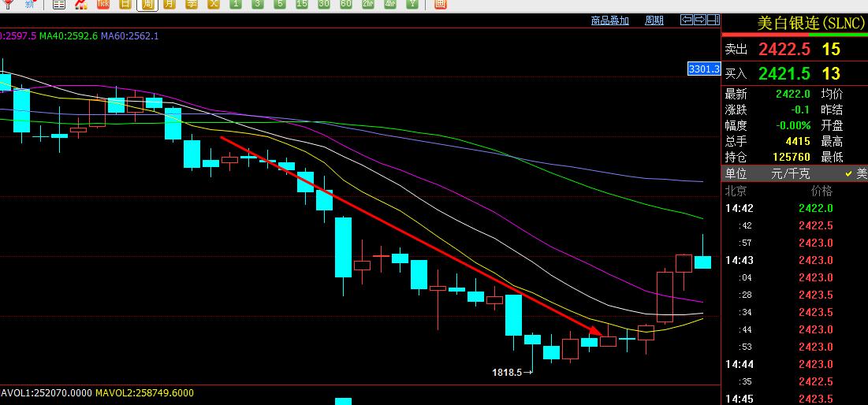Click the red 画 drawing tools icon
Screen dimensions: 868x405
[x=440, y=5]
